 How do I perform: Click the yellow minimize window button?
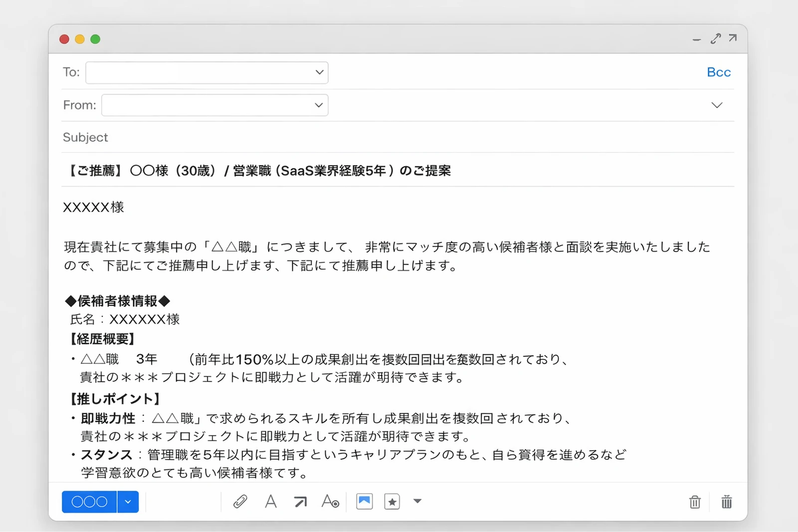[x=80, y=39]
